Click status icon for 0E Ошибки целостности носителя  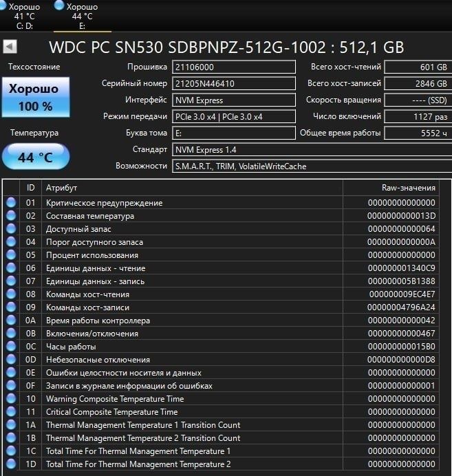pos(11,372)
